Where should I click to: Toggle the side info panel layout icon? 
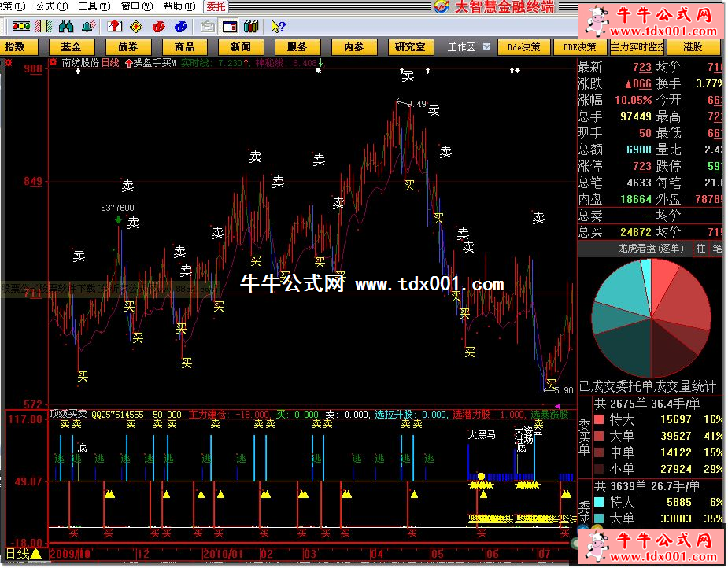[x=229, y=27]
